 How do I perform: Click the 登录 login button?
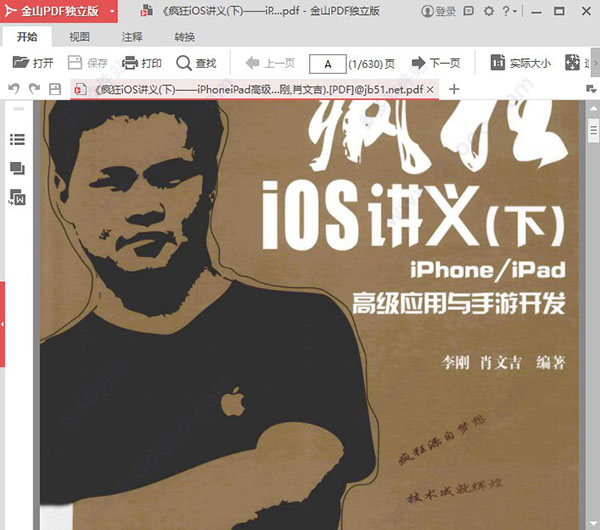(x=439, y=11)
